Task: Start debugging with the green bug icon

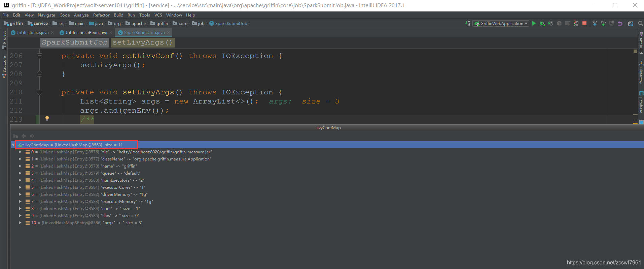Action: 542,23
